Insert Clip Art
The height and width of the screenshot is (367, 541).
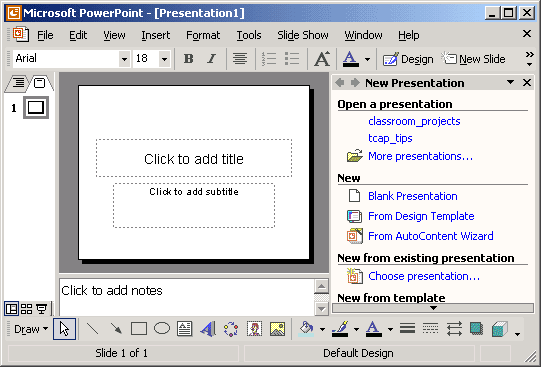[x=255, y=329]
